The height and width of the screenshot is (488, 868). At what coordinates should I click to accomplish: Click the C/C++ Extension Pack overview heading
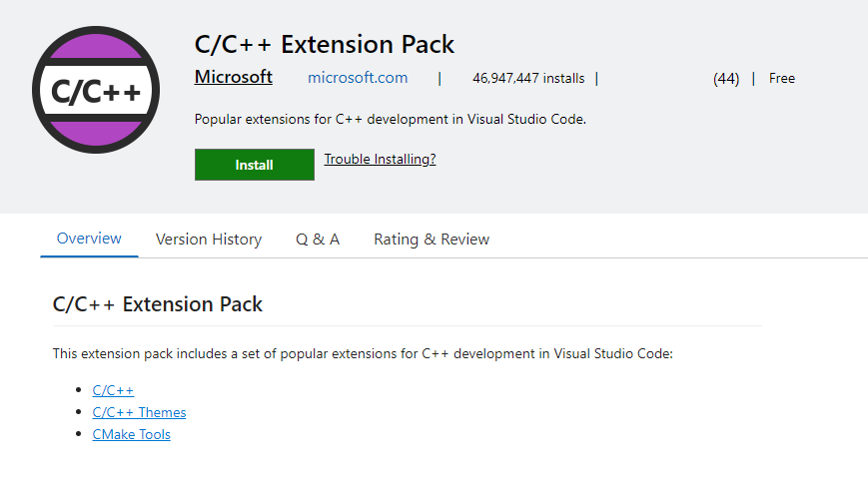coord(157,304)
